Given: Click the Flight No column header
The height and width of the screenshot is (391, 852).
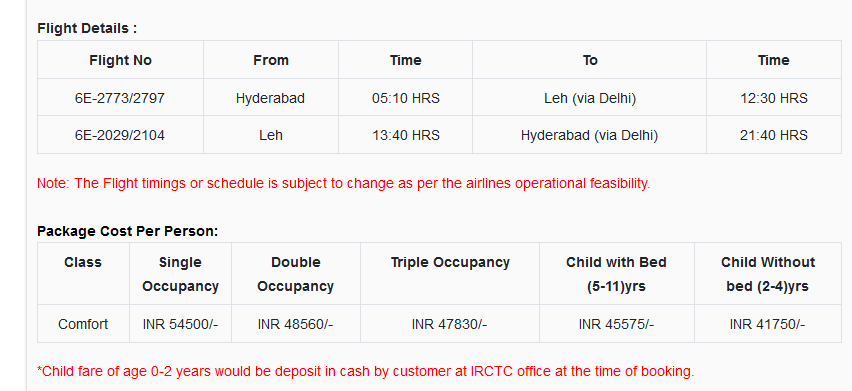Looking at the screenshot, I should click(x=120, y=60).
